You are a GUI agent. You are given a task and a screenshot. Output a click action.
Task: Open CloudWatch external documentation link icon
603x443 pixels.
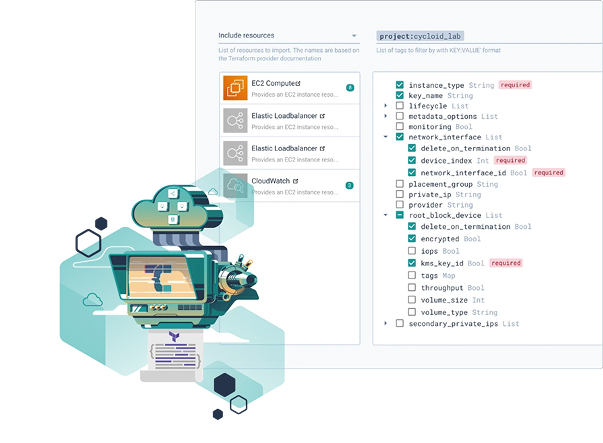point(296,181)
